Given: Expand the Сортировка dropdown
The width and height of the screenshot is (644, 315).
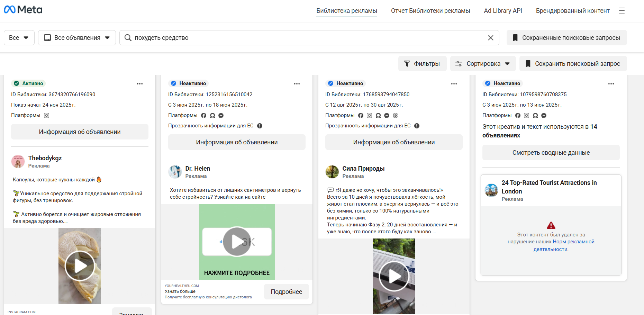Looking at the screenshot, I should coord(483,64).
